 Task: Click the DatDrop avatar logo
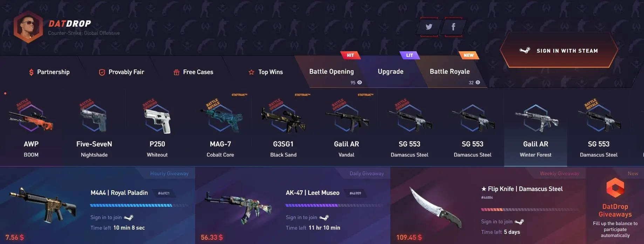(x=28, y=27)
